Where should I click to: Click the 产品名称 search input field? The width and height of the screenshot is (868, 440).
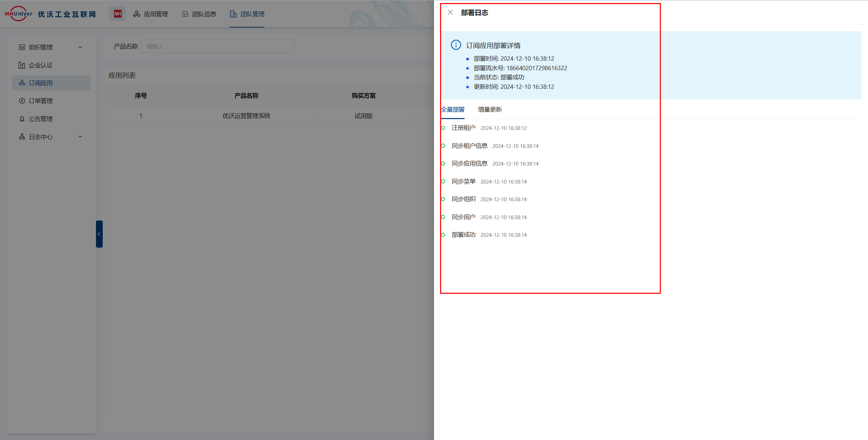point(218,46)
